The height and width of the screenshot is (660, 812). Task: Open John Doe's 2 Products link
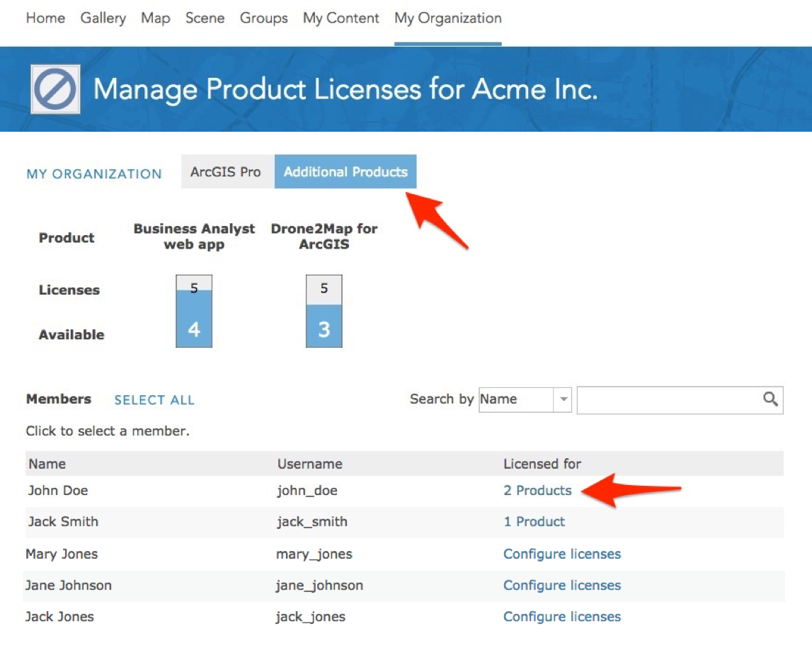tap(537, 491)
